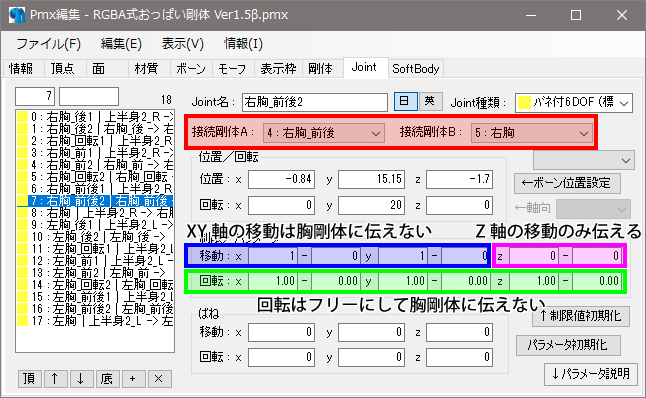Image resolution: width=646 pixels, height=398 pixels.
Task: Select joint 14: 左胸_回転2 in list
Action: point(95,285)
